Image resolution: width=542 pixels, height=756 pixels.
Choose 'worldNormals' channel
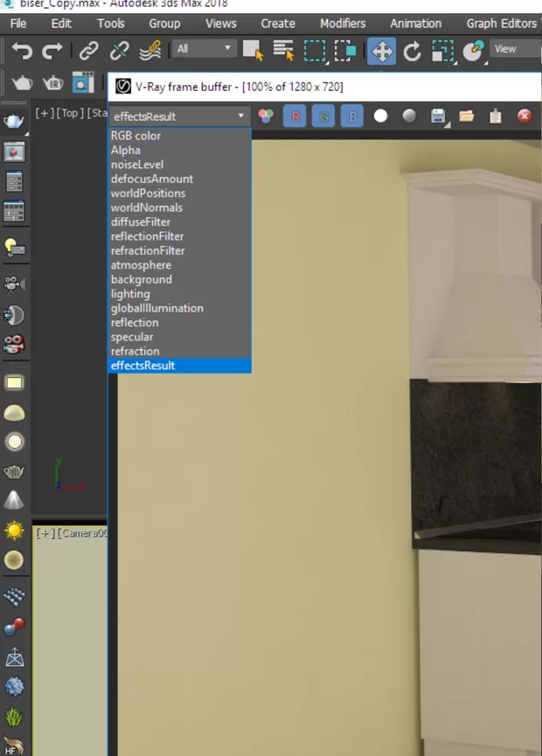pyautogui.click(x=180, y=207)
